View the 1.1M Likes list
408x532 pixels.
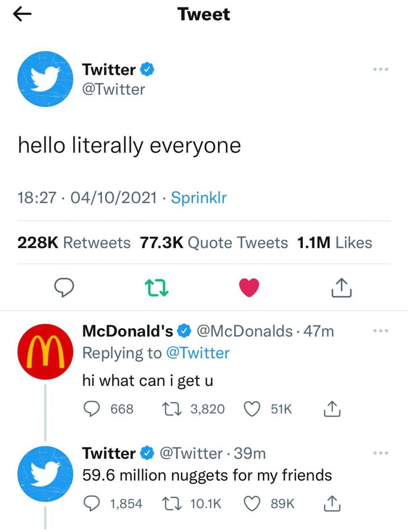click(x=334, y=243)
